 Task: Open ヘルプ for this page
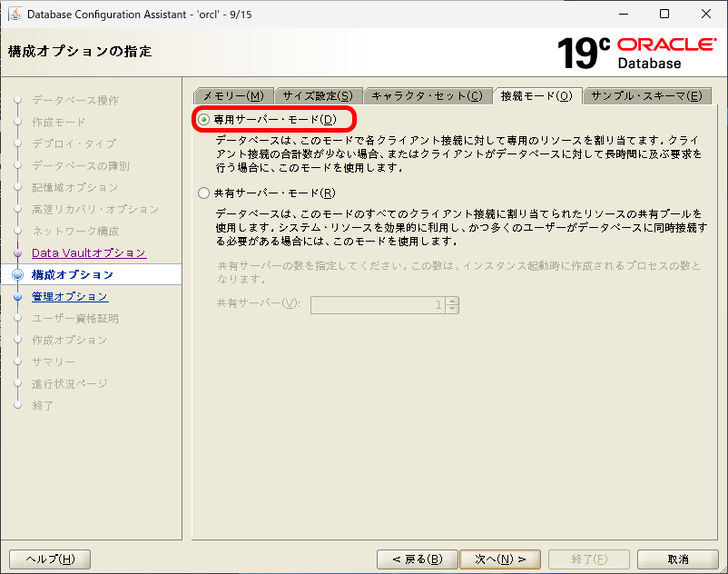[49, 559]
